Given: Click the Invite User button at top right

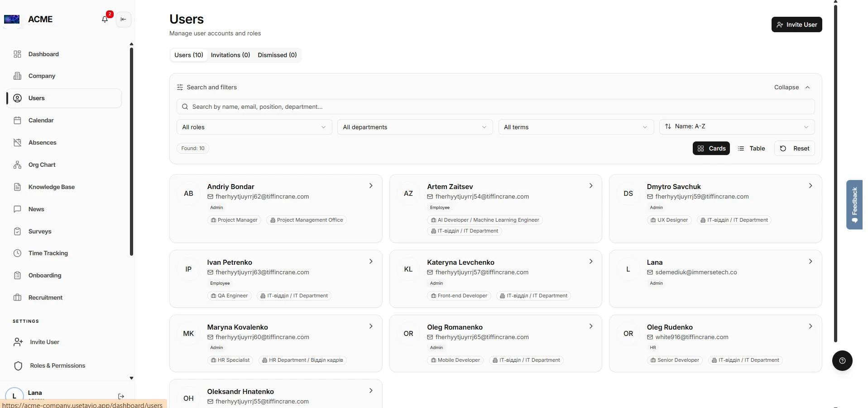Looking at the screenshot, I should [x=796, y=24].
